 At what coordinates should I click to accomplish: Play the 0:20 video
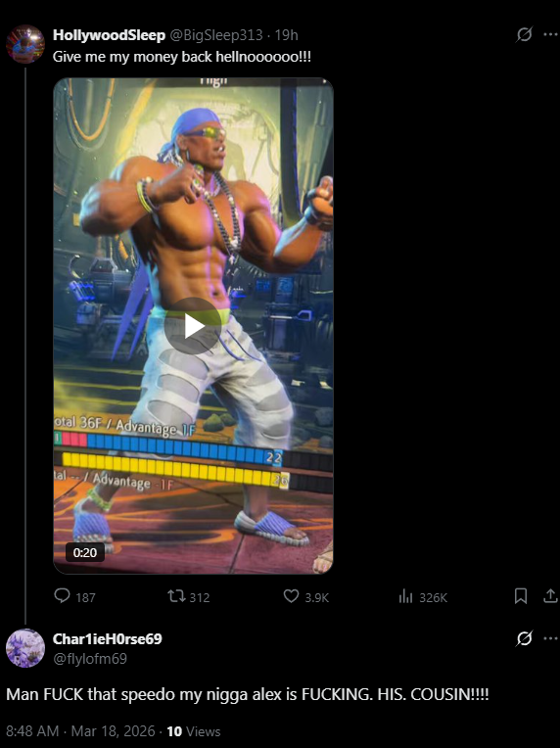click(192, 326)
